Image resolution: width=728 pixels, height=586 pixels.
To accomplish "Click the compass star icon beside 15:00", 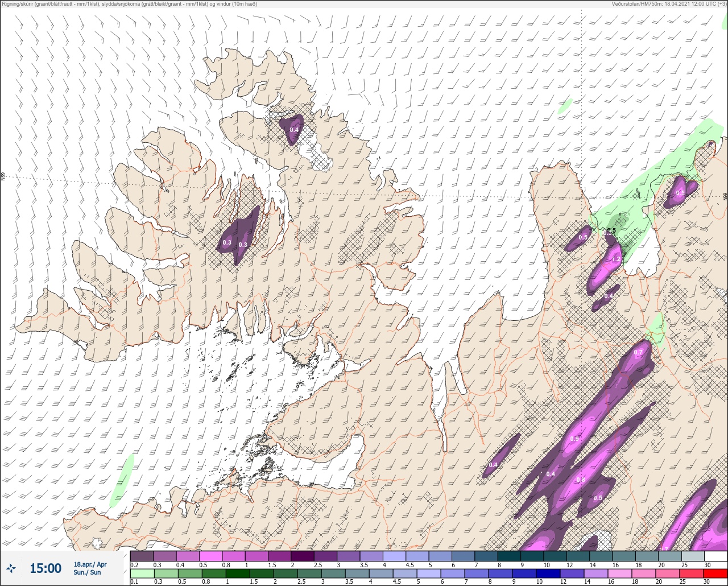I will click(x=11, y=568).
